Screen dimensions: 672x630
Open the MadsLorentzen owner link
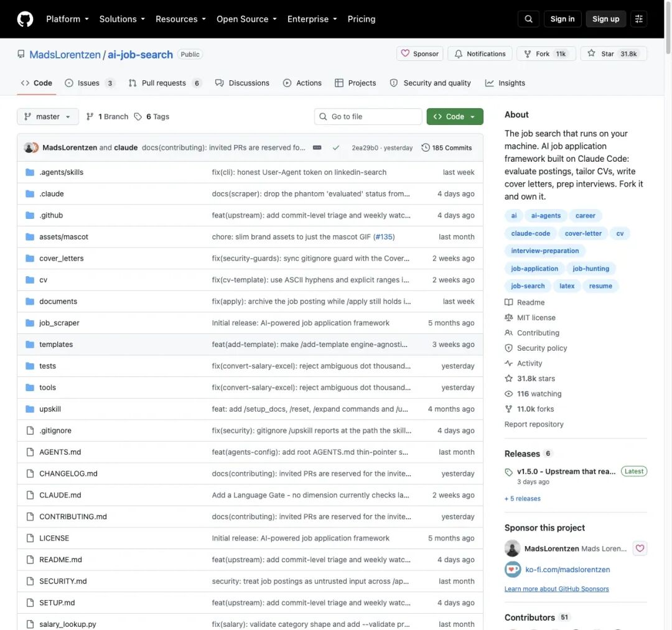pos(65,54)
